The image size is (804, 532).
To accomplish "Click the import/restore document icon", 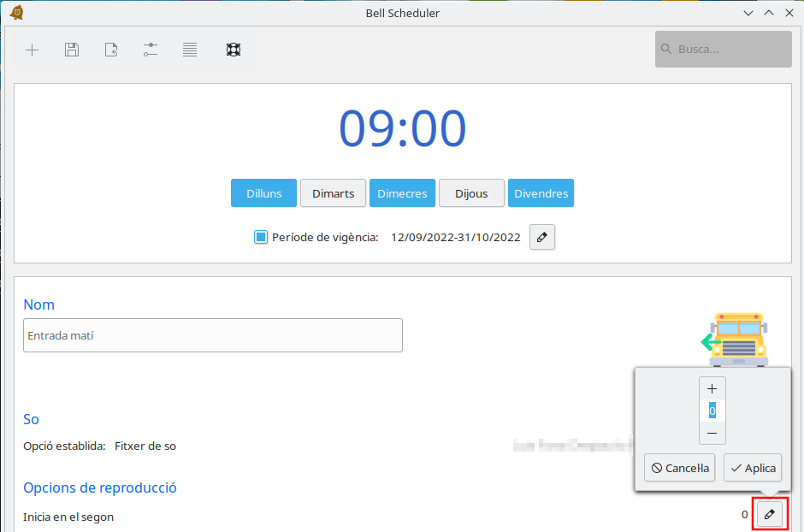I will pyautogui.click(x=111, y=50).
